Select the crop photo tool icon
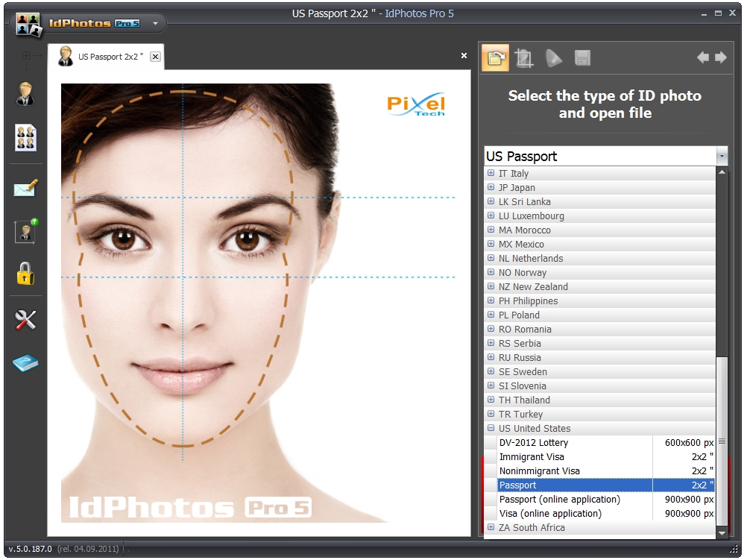747x560 pixels. tap(524, 57)
